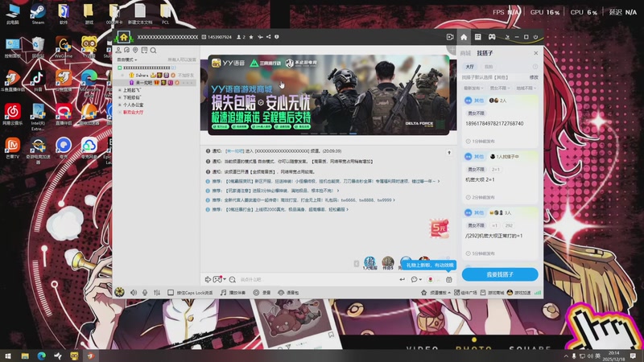Switch to the 找搭子 tab in right panel

485,53
